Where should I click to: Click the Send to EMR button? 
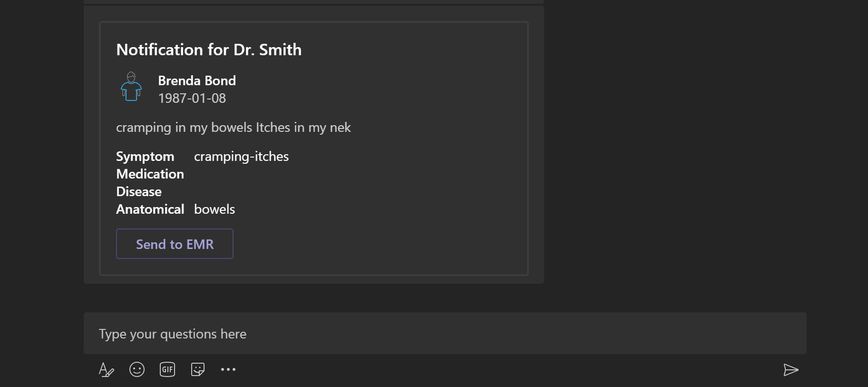[175, 244]
